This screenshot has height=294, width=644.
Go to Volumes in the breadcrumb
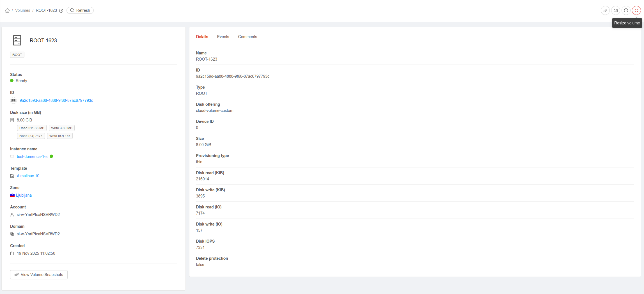[x=22, y=10]
